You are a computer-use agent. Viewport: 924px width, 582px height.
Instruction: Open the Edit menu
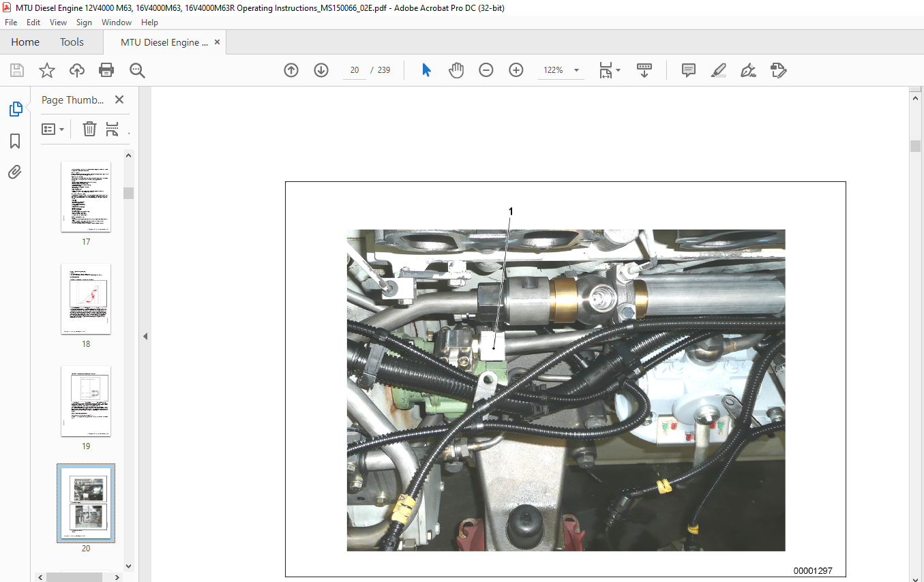pos(33,22)
